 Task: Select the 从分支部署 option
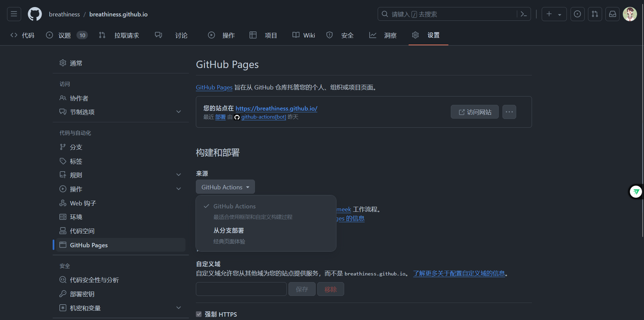coord(229,231)
